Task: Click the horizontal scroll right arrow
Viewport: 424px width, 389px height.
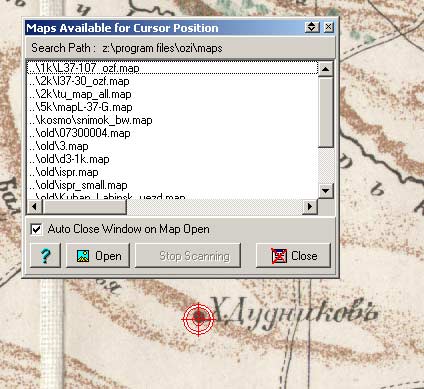Action: tap(310, 207)
